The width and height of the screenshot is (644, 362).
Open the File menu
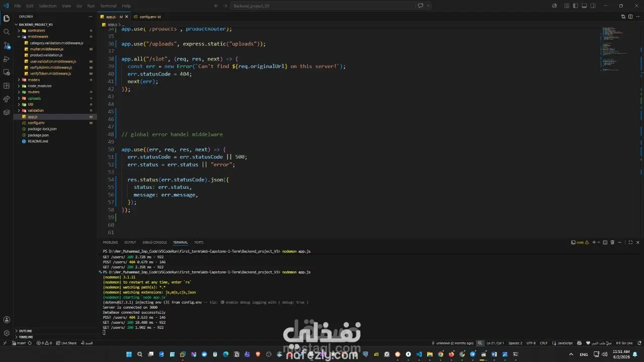pyautogui.click(x=18, y=6)
